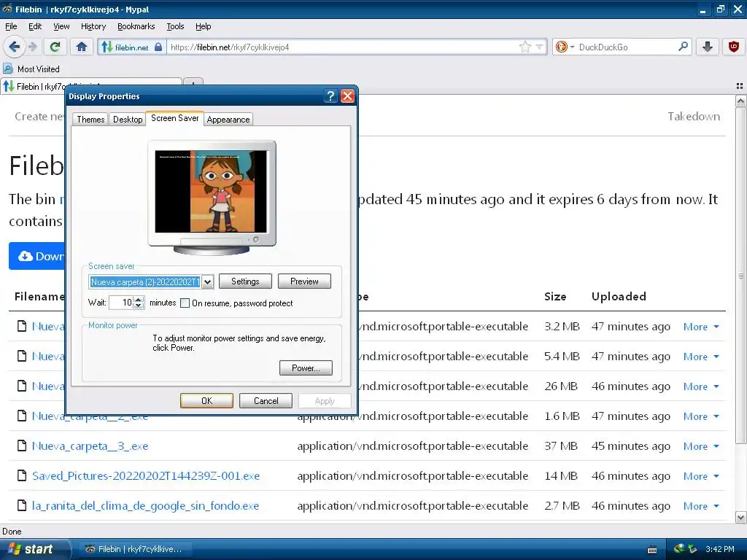Open the File menu
The image size is (747, 560).
(x=11, y=26)
